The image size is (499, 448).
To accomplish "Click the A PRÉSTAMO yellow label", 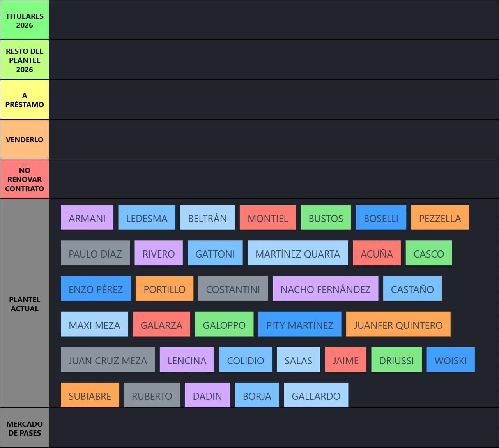I will [25, 100].
